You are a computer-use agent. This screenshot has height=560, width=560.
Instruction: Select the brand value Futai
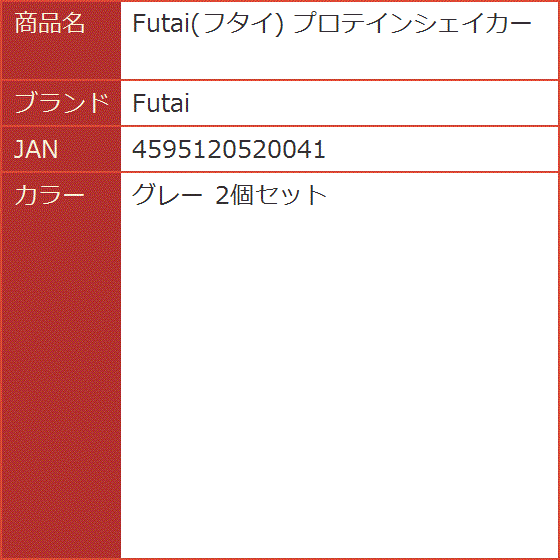(161, 103)
